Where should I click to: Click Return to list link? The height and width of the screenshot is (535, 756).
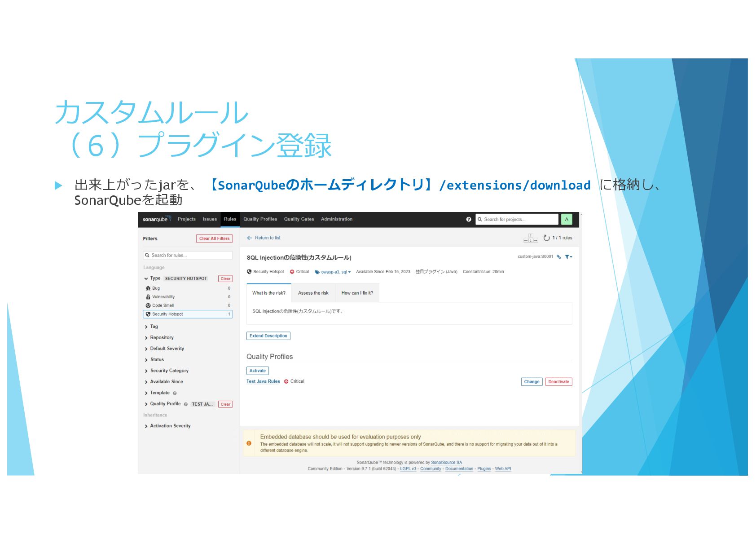click(268, 238)
